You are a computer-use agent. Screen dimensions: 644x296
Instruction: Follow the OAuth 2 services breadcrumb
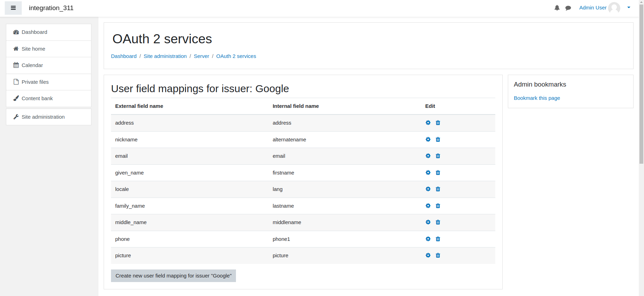coord(236,56)
